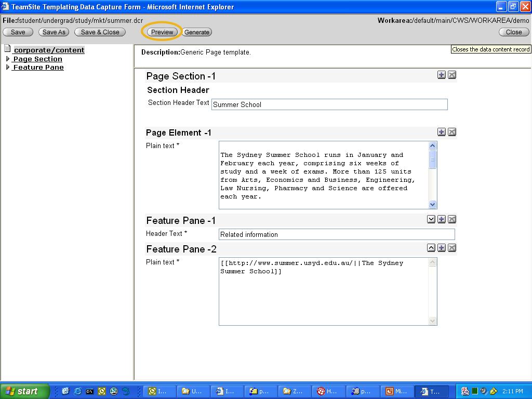Click the Page Element -1 heading
The width and height of the screenshot is (532, 399).
[x=179, y=132]
